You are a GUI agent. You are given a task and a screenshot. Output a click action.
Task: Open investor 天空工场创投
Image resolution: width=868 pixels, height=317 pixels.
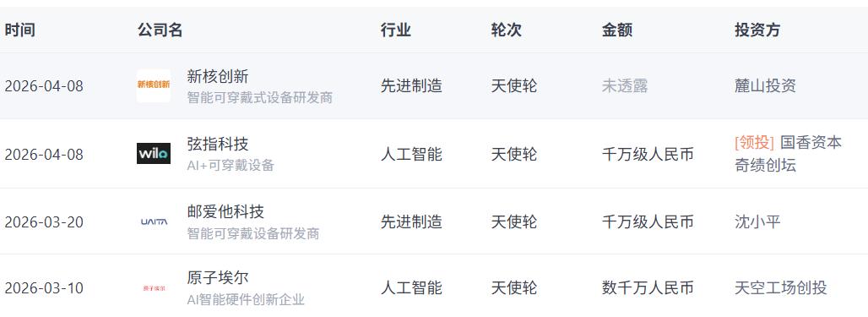780,288
